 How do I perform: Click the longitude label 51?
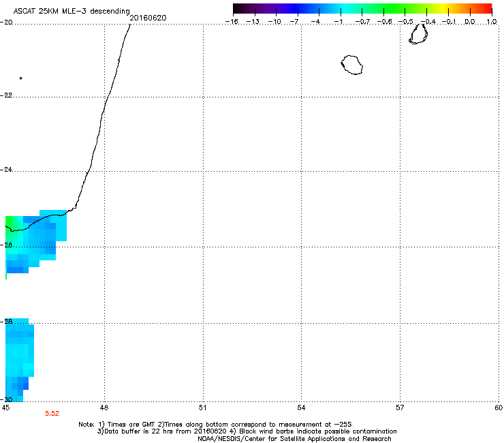[202, 408]
